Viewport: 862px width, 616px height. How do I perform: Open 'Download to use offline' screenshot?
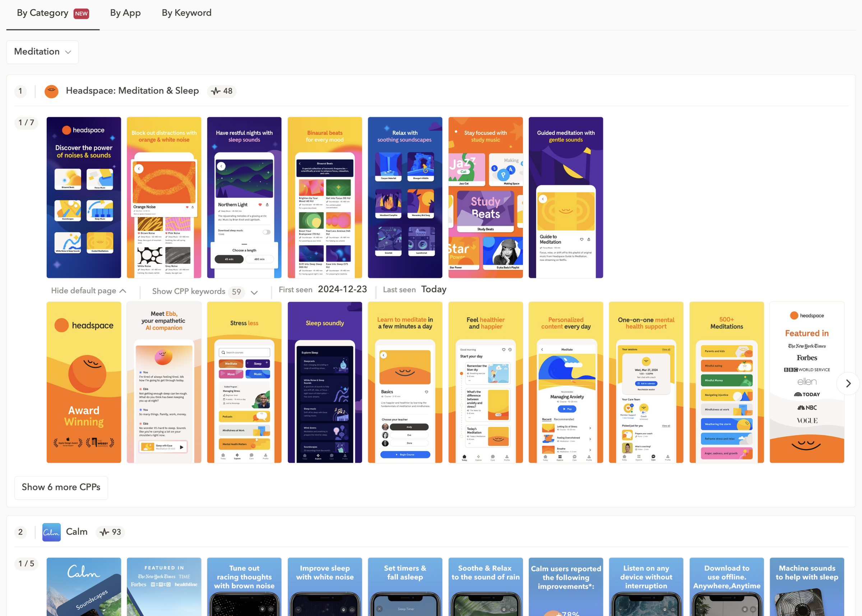727,587
